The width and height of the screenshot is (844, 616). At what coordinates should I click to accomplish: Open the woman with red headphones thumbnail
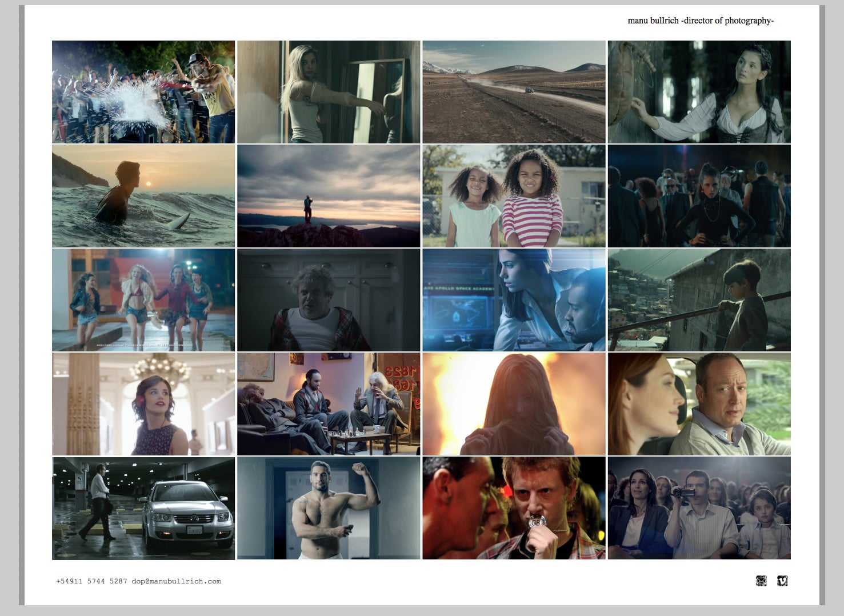point(143,404)
